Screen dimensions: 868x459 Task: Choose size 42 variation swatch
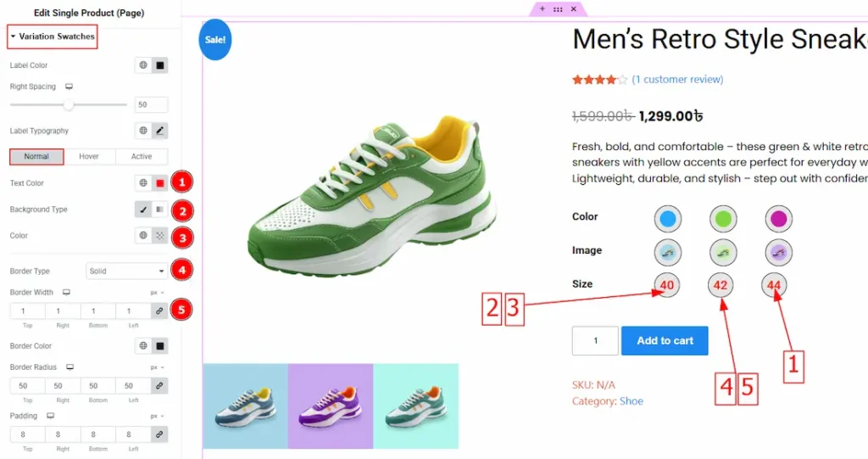click(x=721, y=285)
